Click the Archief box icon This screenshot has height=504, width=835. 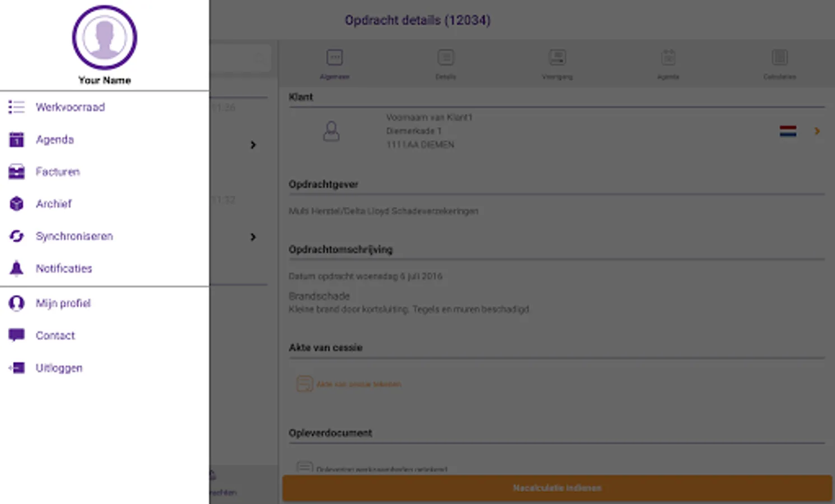click(16, 204)
